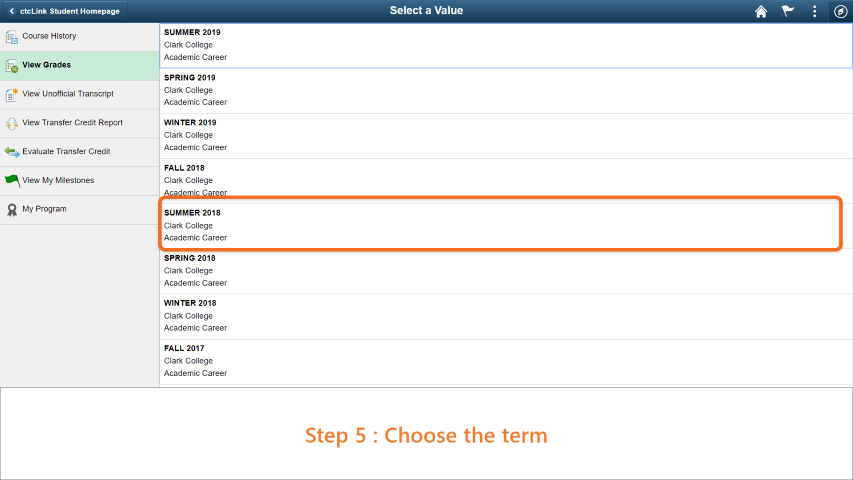Open the notifications flag icon
853x480 pixels.
pos(788,11)
